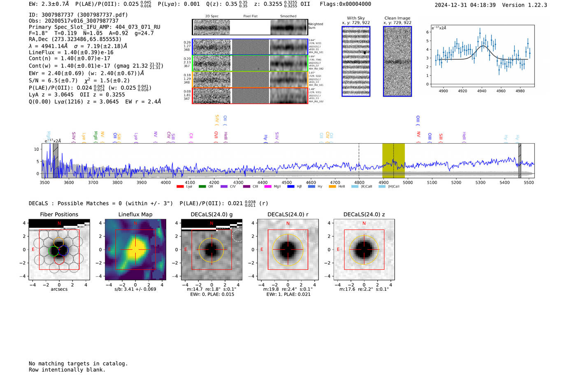Click the hatched gray band near 5460

[x=520, y=160]
